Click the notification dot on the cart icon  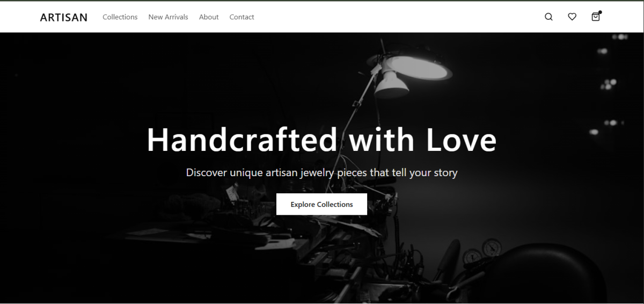coord(600,12)
